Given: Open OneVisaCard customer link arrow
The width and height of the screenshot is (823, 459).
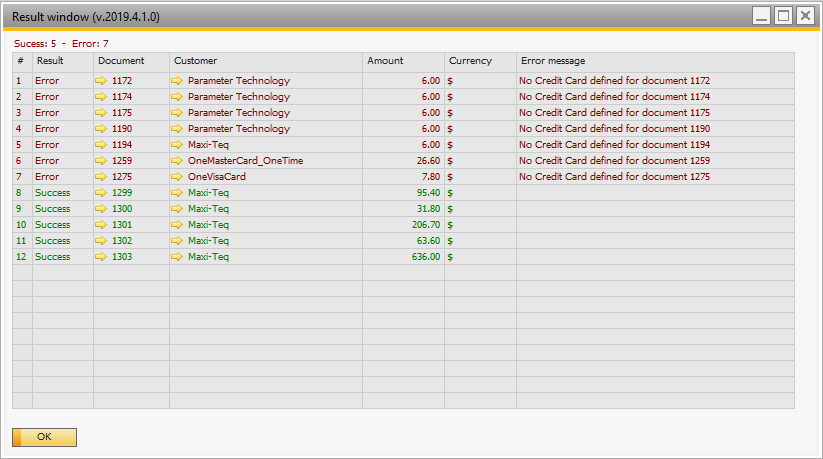Looking at the screenshot, I should pyautogui.click(x=177, y=177).
